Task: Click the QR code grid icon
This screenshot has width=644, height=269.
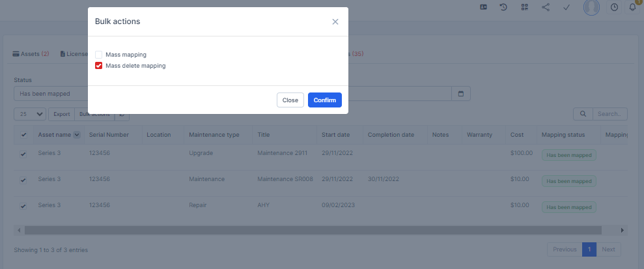Action: (524, 7)
